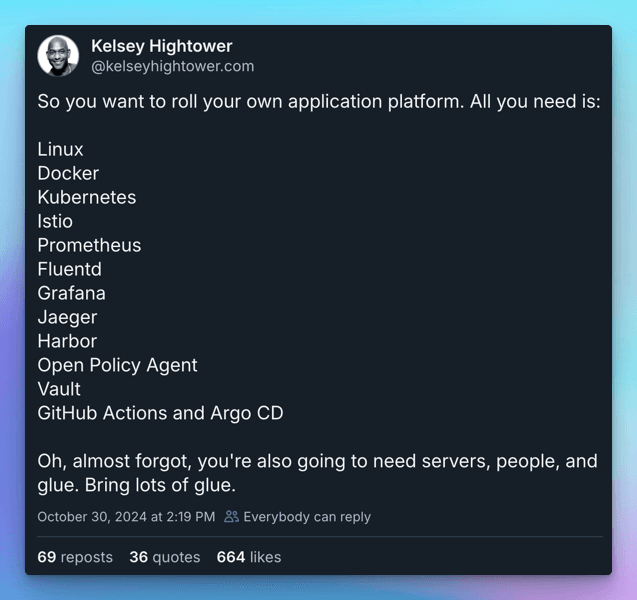Click the Kubernetes line in the post
The image size is (637, 600).
87,197
